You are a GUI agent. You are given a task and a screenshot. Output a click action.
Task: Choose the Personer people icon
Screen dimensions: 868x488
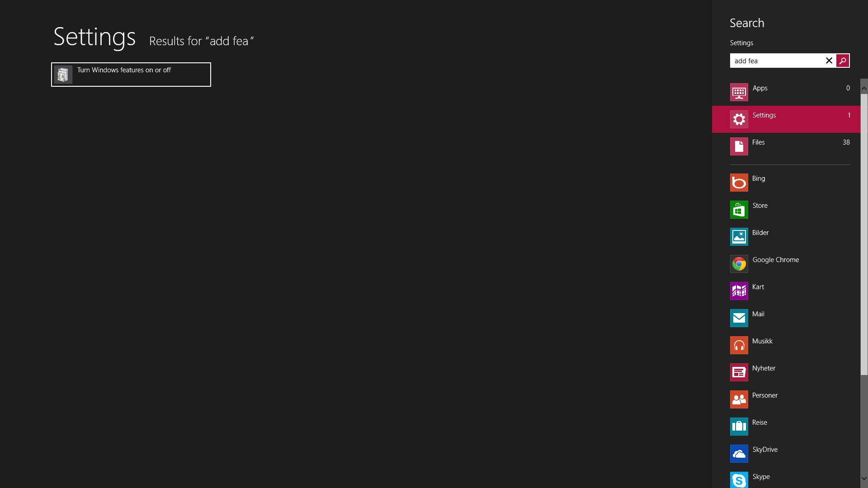tap(739, 399)
